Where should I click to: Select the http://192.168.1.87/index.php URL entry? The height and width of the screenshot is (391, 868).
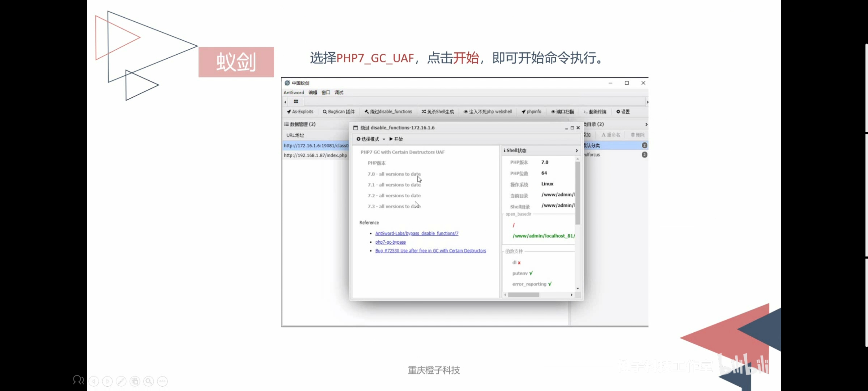tap(315, 155)
